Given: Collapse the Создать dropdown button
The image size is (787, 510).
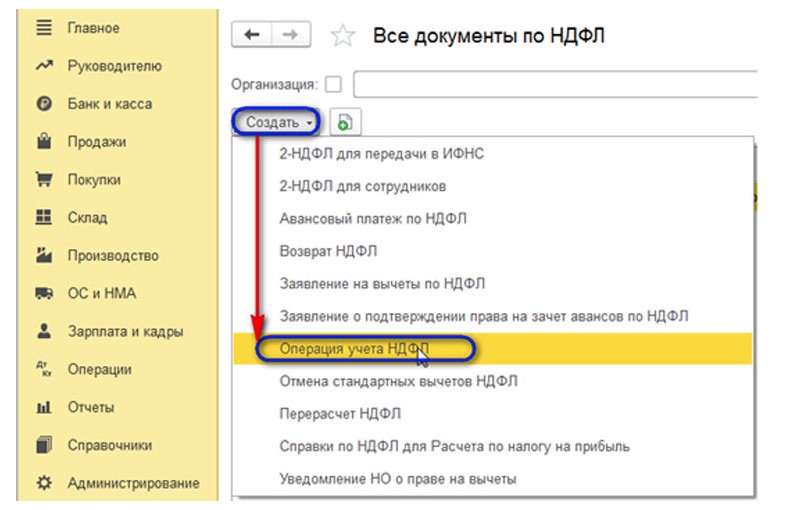Looking at the screenshot, I should coord(279,123).
